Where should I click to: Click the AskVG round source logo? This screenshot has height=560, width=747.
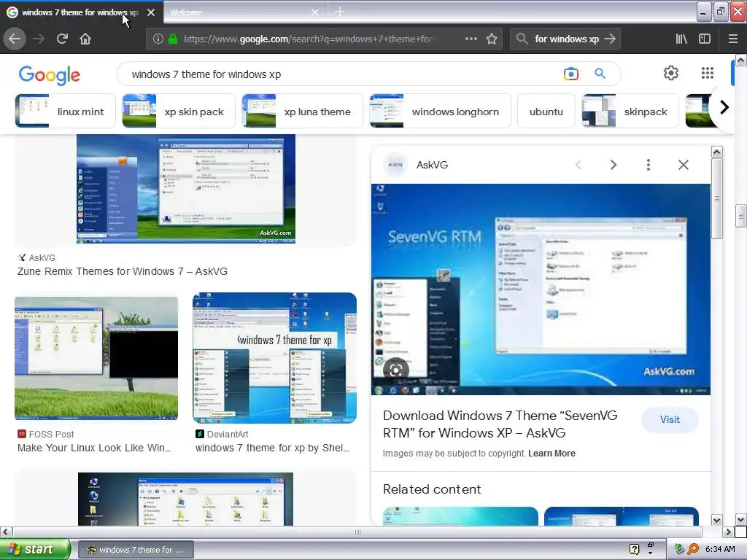point(395,165)
